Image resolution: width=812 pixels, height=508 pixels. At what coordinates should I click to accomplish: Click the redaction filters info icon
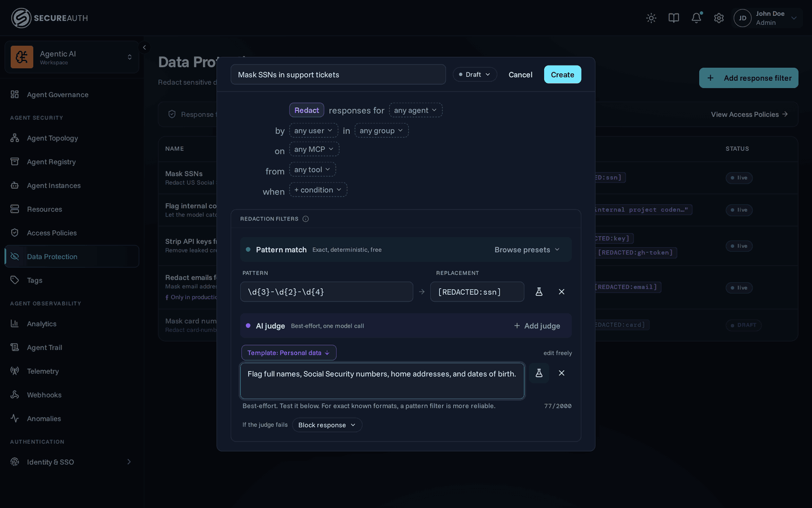point(306,219)
